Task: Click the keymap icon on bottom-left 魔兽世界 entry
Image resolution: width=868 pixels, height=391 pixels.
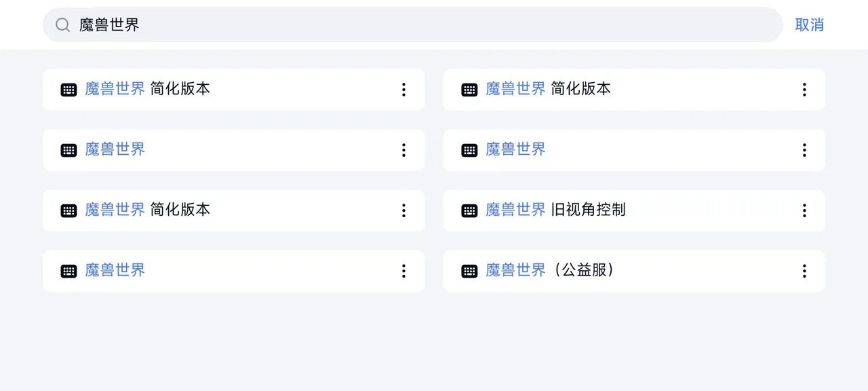Action: (x=68, y=270)
